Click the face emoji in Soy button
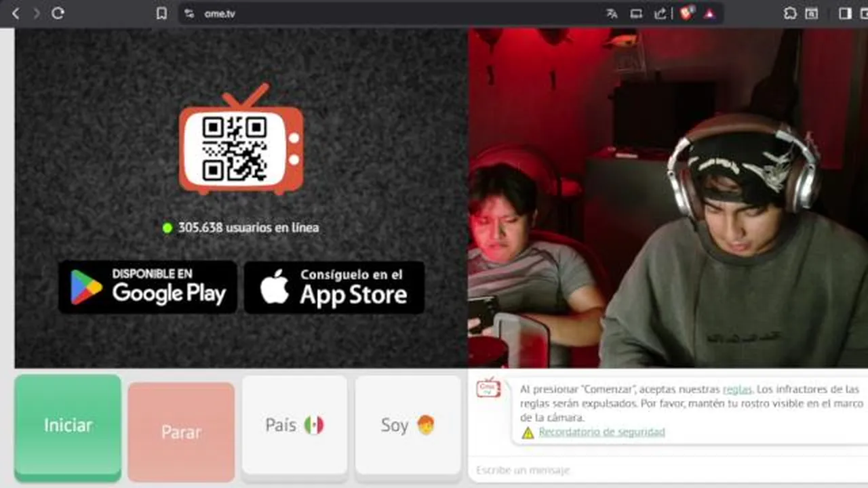Screen dimensions: 868x488 [x=425, y=425]
